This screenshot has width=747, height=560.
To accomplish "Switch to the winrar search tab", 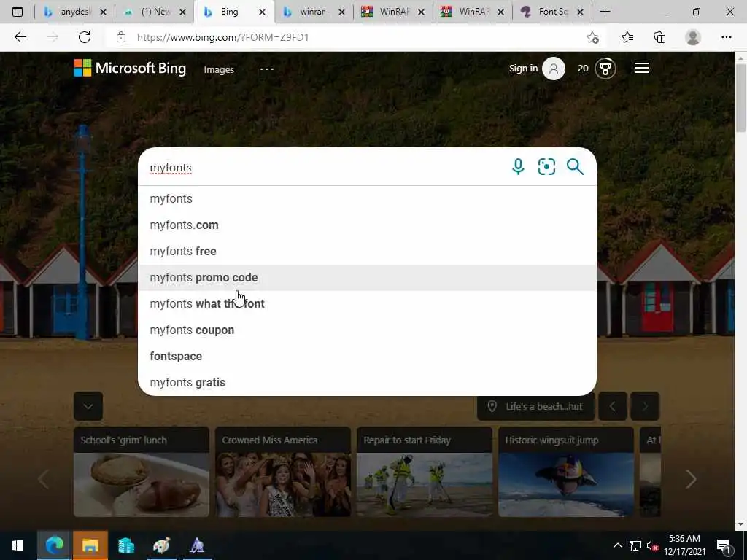I will point(314,12).
